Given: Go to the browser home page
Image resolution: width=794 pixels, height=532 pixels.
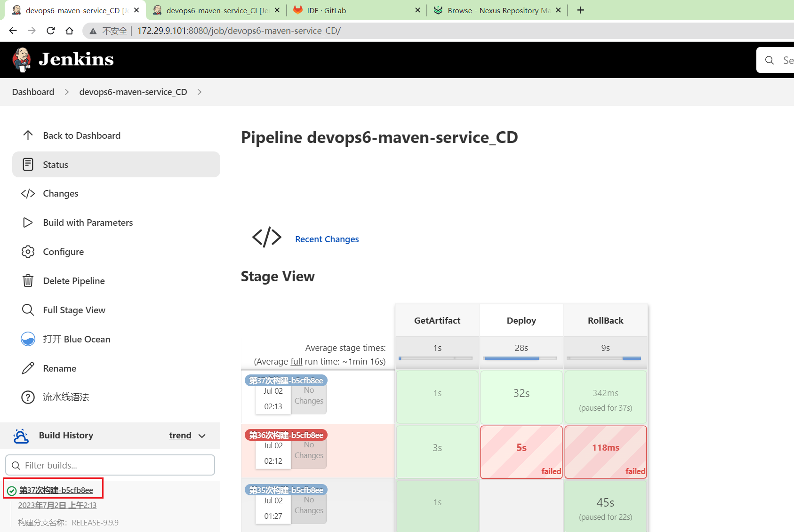Looking at the screenshot, I should (x=69, y=31).
